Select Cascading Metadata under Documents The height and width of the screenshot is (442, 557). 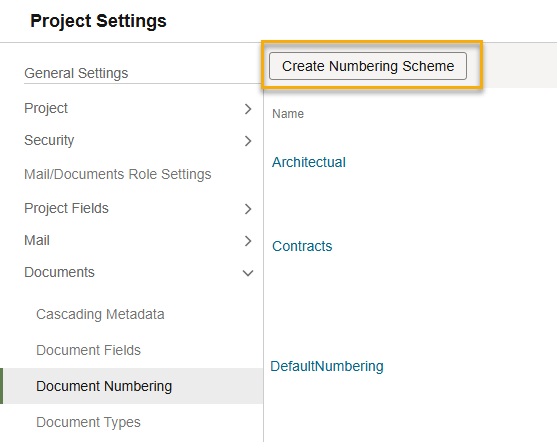100,314
